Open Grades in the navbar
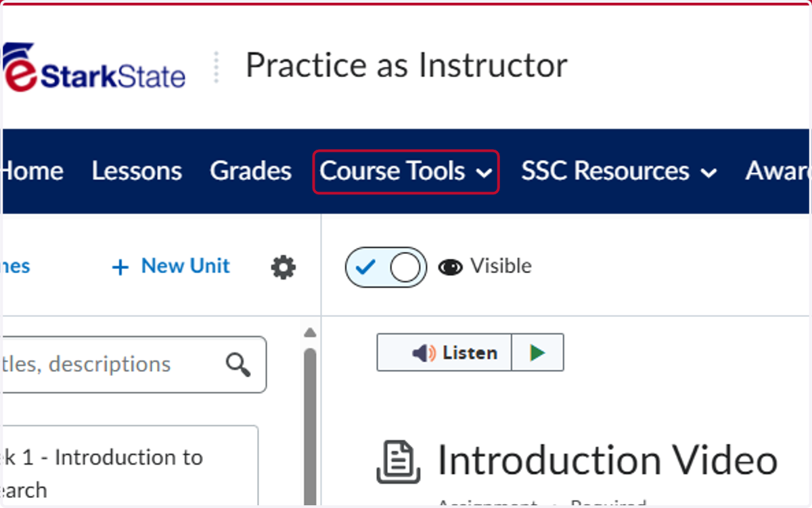The image size is (812, 508). coord(250,171)
